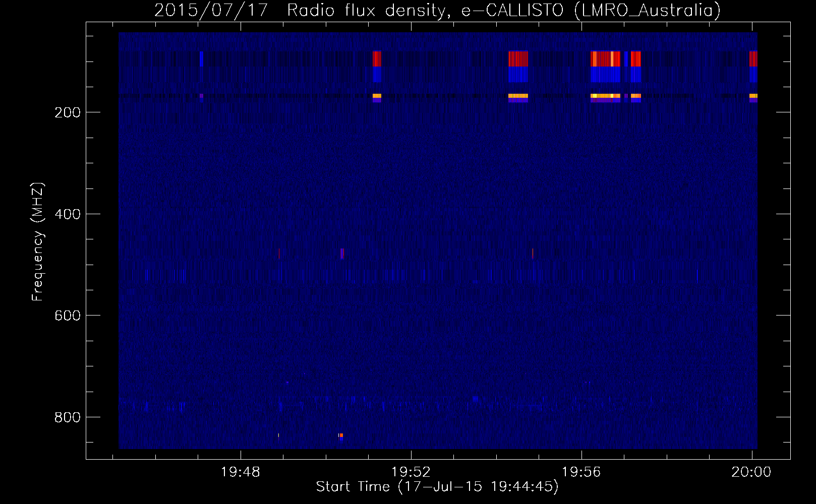
Task: Click the 19:56 time tick label
Action: (x=581, y=472)
